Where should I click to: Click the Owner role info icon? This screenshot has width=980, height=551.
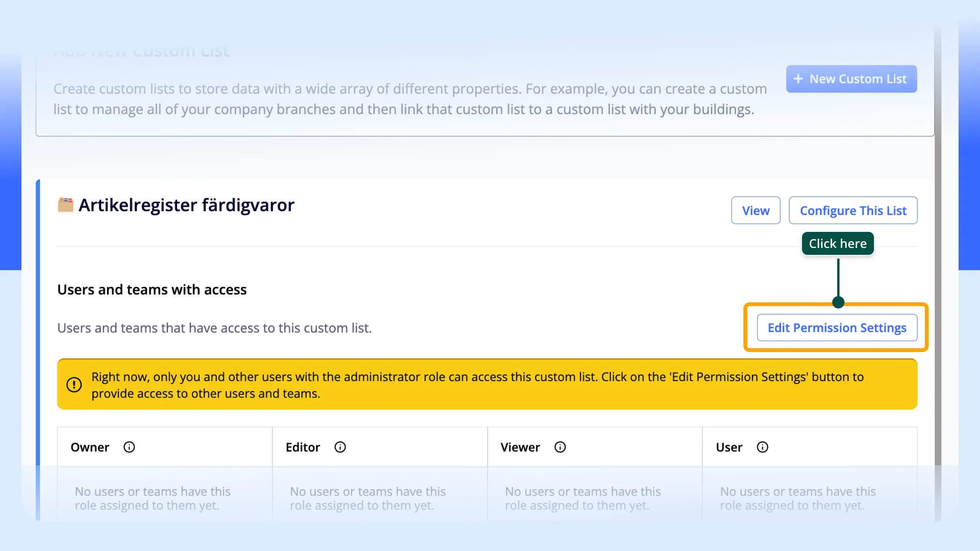[x=129, y=447]
